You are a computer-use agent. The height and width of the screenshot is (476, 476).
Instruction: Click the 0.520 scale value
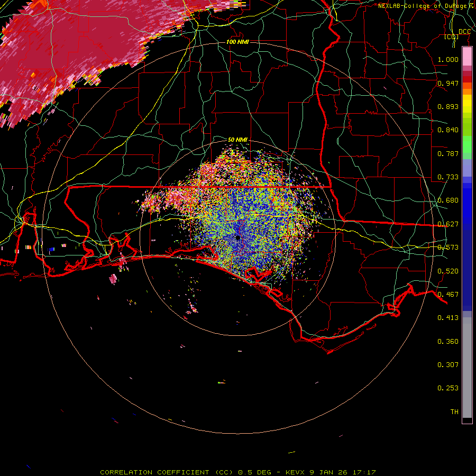tap(448, 271)
